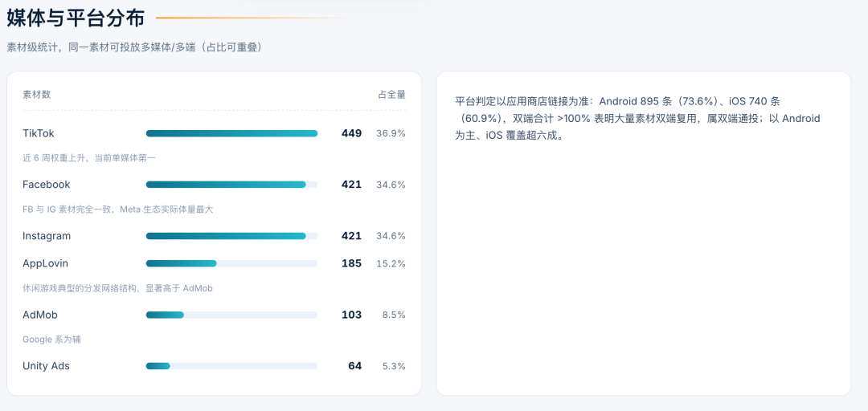Click the Instagram progress bar
Viewport: 868px width, 411px height.
click(232, 236)
